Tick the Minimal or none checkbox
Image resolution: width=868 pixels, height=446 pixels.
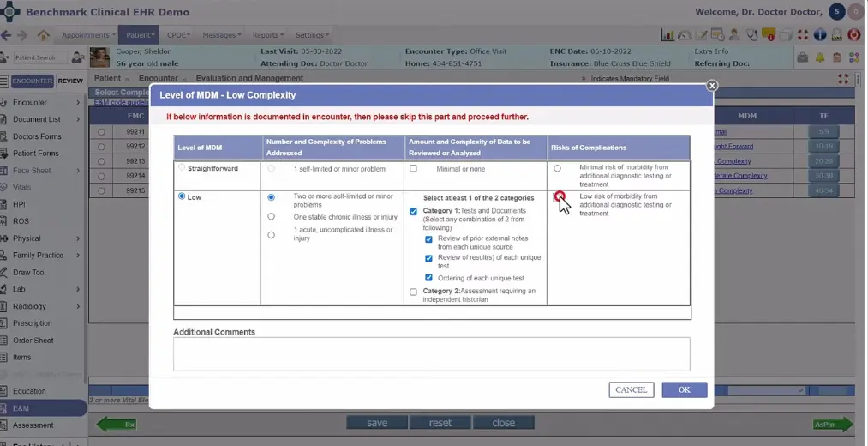point(414,168)
